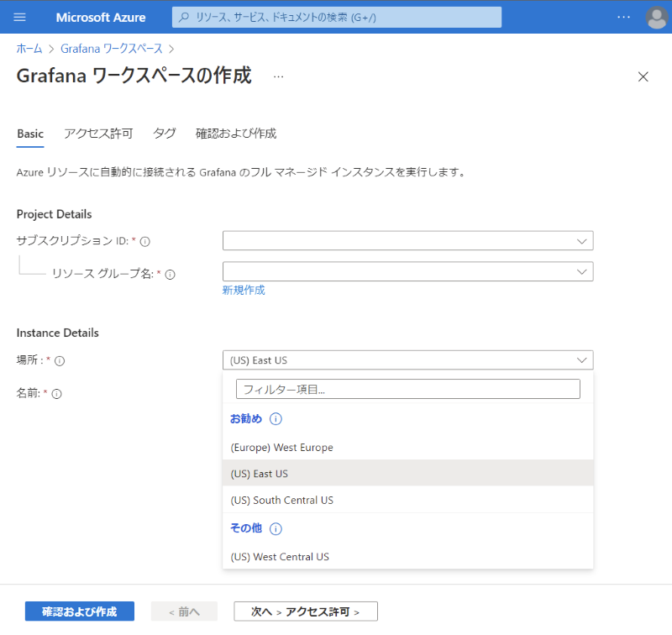Click the Microsoft Azure logo text
The image size is (672, 635).
pyautogui.click(x=101, y=18)
